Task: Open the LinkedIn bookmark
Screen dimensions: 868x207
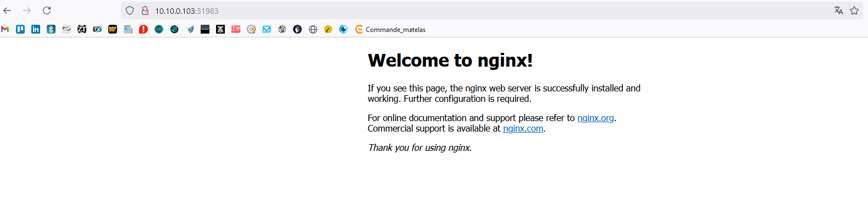Action: (x=36, y=29)
